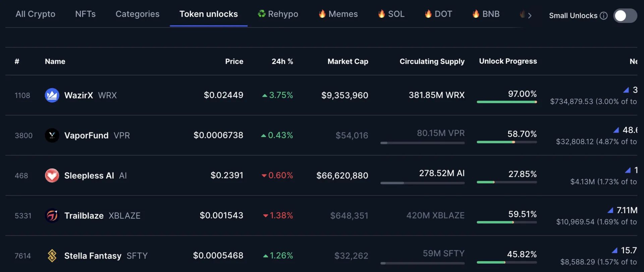Sort table by 24h % column
This screenshot has width=644, height=272.
click(x=282, y=61)
